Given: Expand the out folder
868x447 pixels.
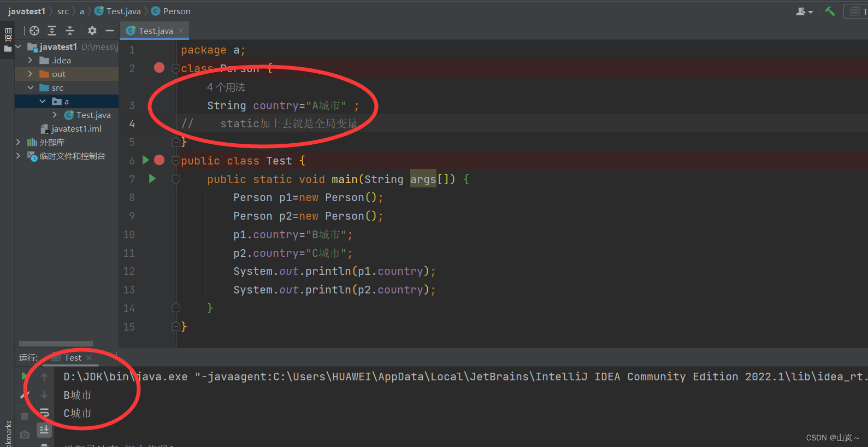Looking at the screenshot, I should coord(30,74).
